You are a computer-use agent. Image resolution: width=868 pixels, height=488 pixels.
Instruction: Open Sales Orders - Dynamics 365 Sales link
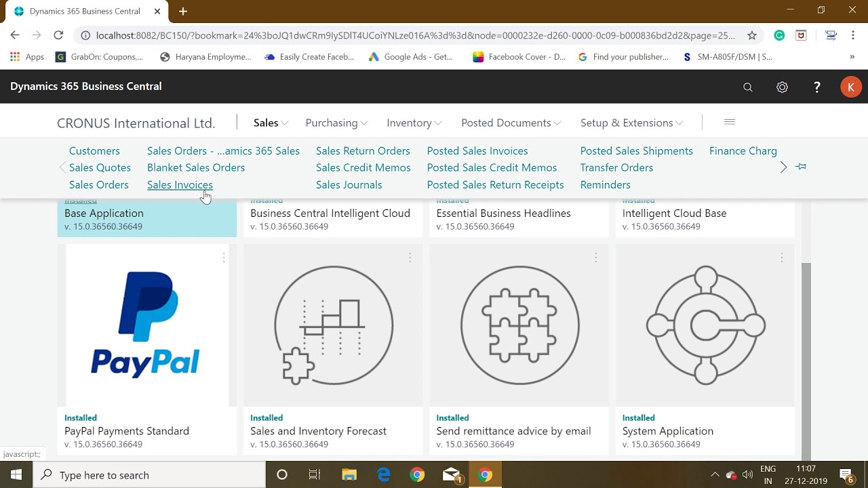point(223,150)
